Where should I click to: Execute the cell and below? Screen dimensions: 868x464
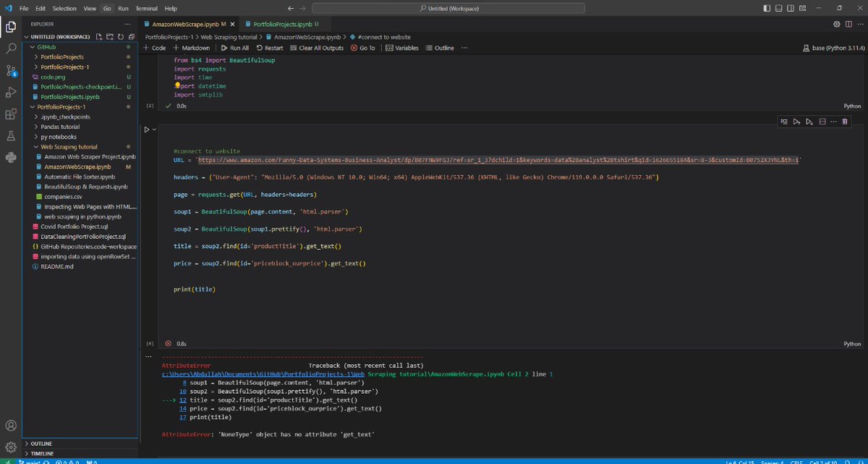(809, 122)
